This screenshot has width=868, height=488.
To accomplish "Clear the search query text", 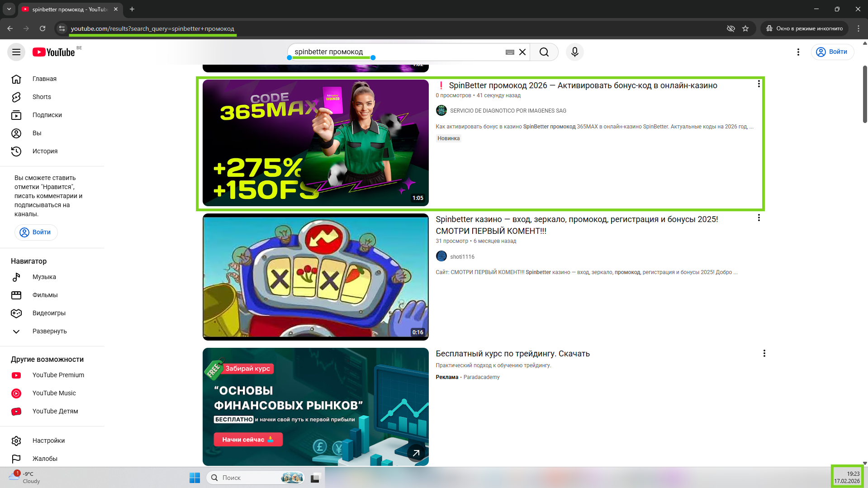I will (x=522, y=52).
